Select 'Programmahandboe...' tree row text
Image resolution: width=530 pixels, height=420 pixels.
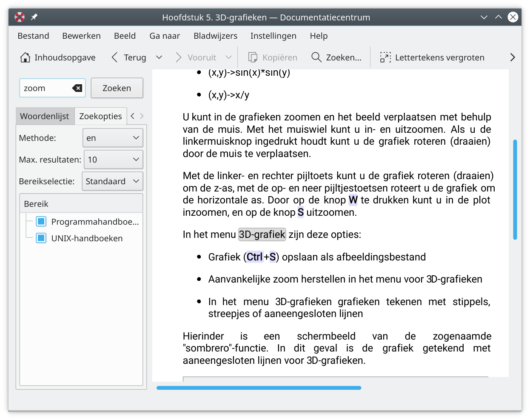click(95, 222)
